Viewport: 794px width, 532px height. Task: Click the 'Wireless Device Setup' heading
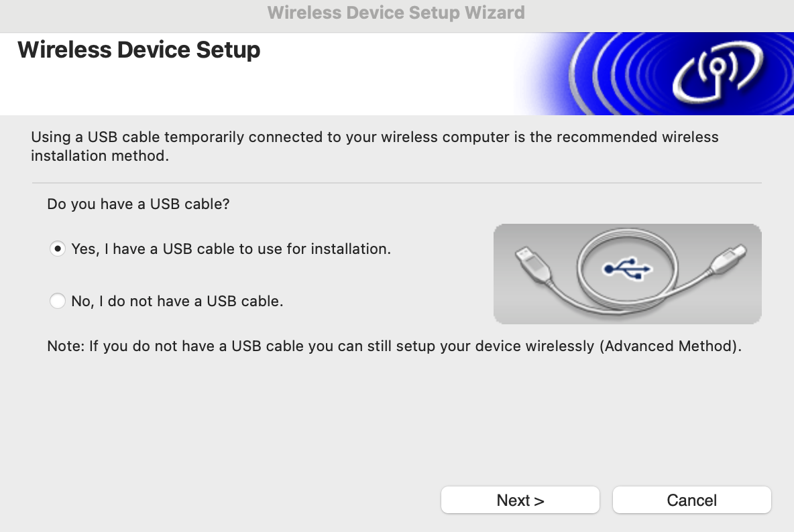138,50
